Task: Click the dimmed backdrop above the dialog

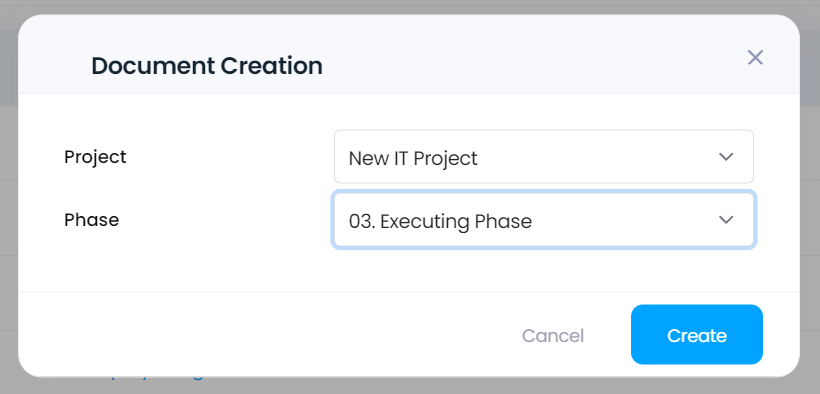Action: (x=410, y=6)
